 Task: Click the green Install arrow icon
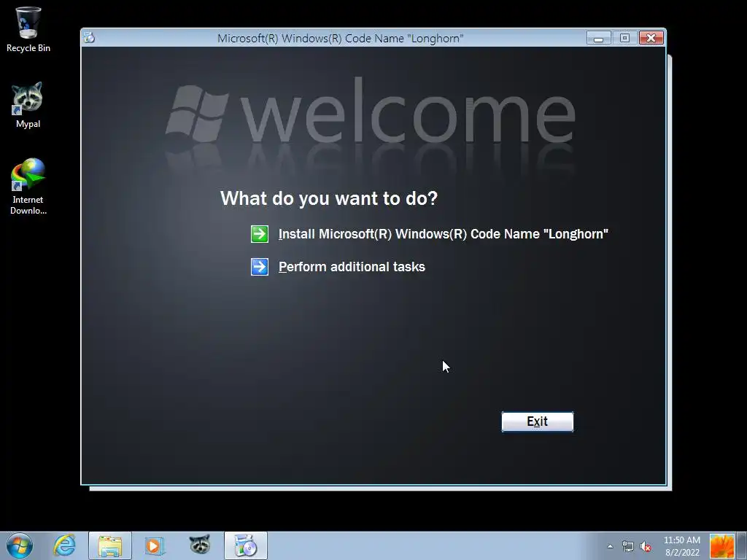click(260, 234)
